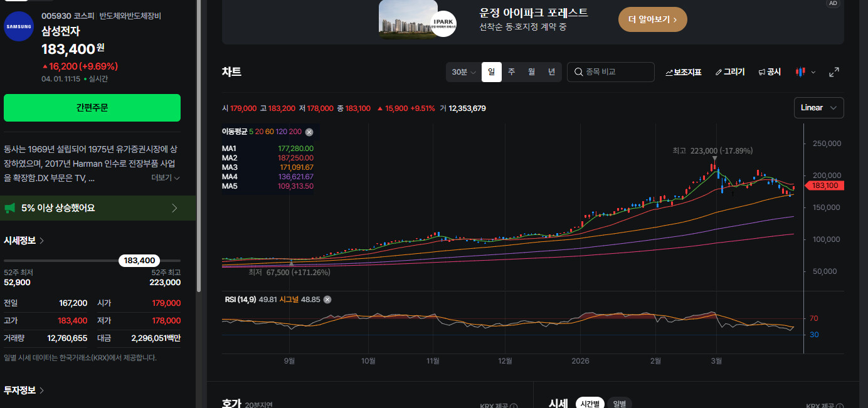This screenshot has height=408, width=868.
Task: Open the Linear scale dropdown
Action: pos(818,108)
